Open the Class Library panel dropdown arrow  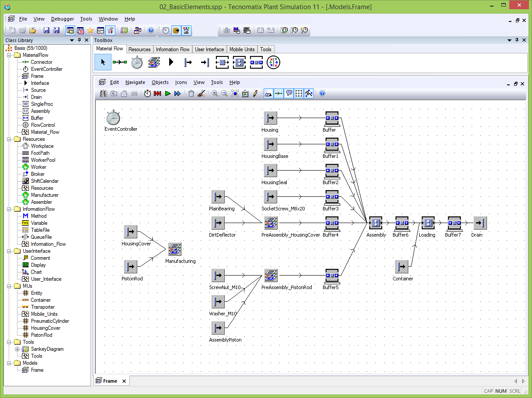[x=72, y=40]
